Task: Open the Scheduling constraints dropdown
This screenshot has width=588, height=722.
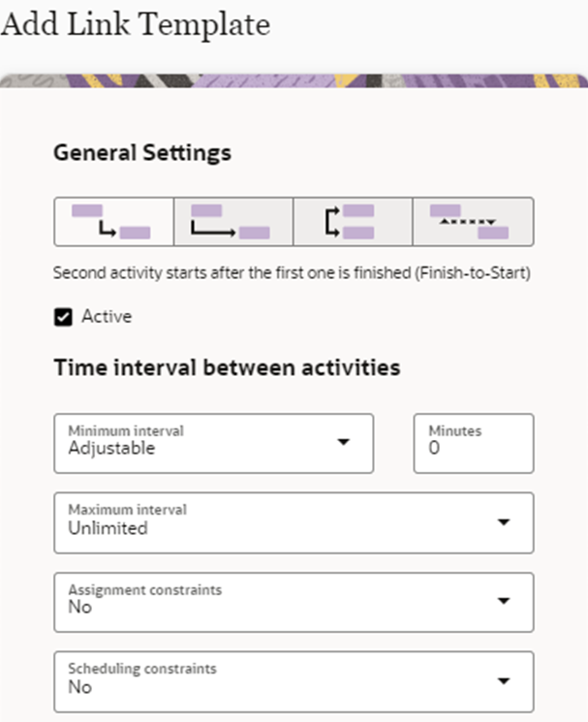Action: tap(294, 682)
